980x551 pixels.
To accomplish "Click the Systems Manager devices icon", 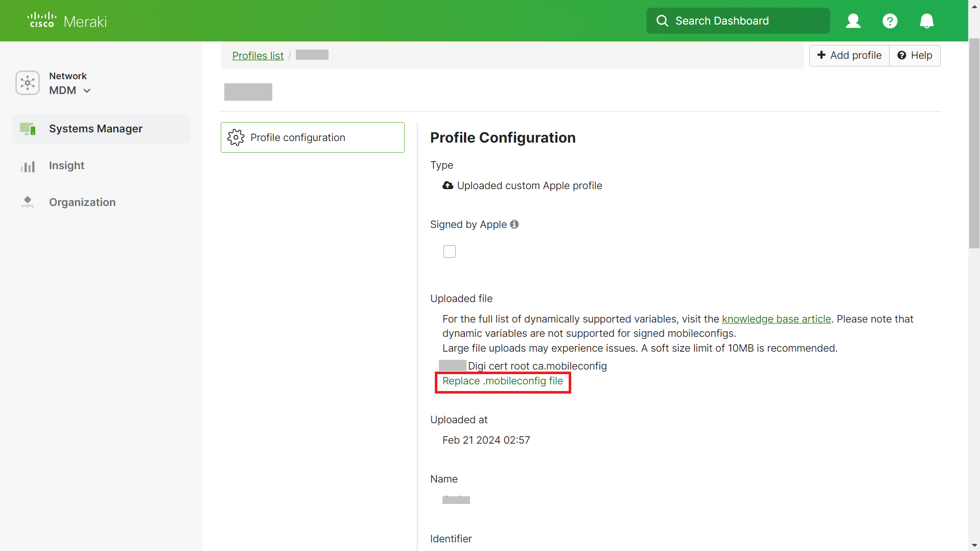I will (x=28, y=129).
